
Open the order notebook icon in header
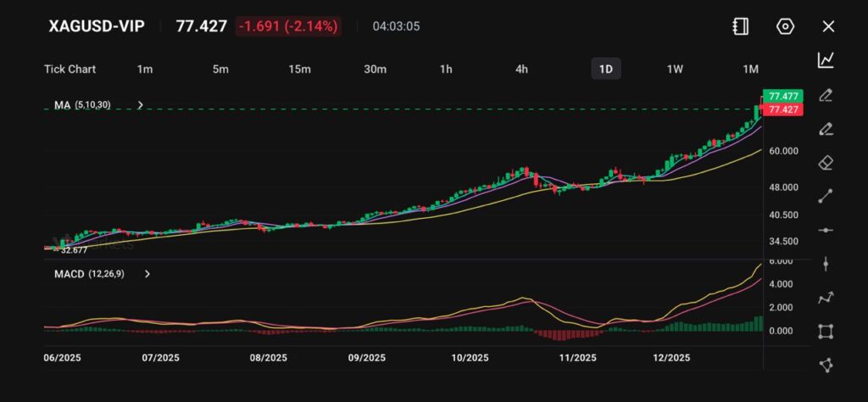(740, 26)
